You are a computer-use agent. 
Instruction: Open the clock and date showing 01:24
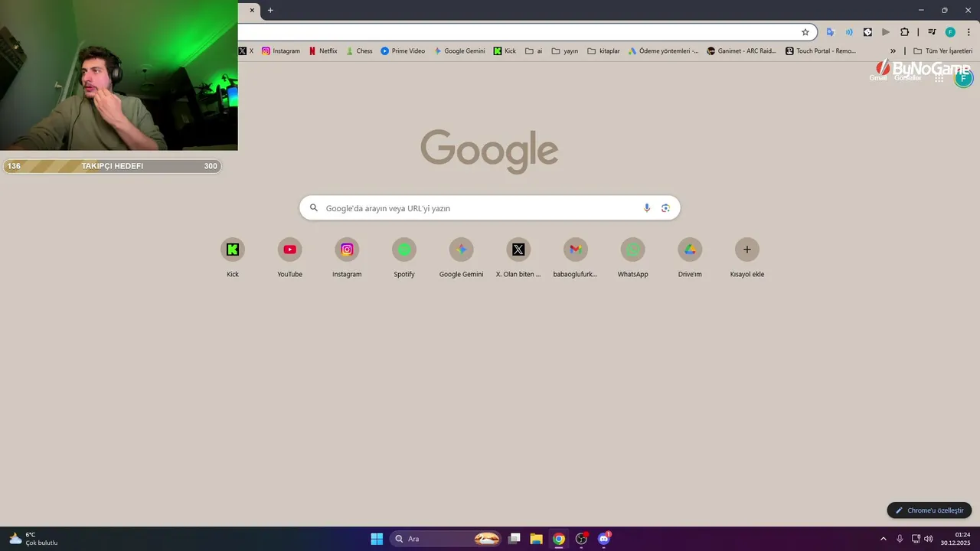click(x=957, y=539)
